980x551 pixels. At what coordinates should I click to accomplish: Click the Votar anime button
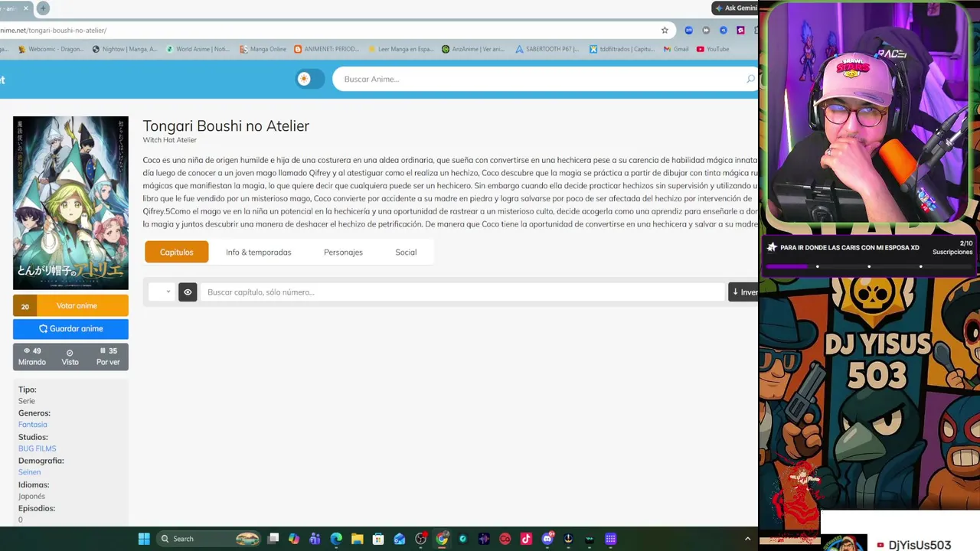coord(70,306)
